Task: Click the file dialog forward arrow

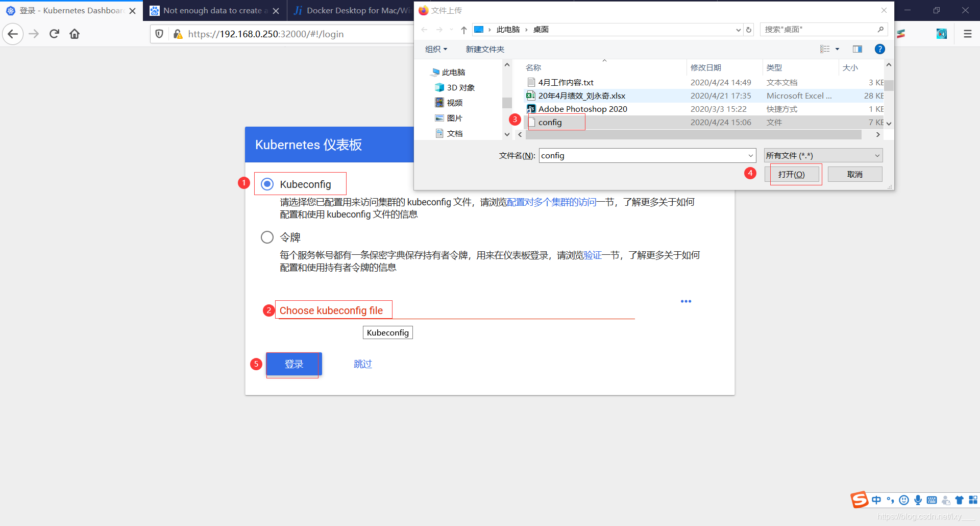Action: point(439,30)
